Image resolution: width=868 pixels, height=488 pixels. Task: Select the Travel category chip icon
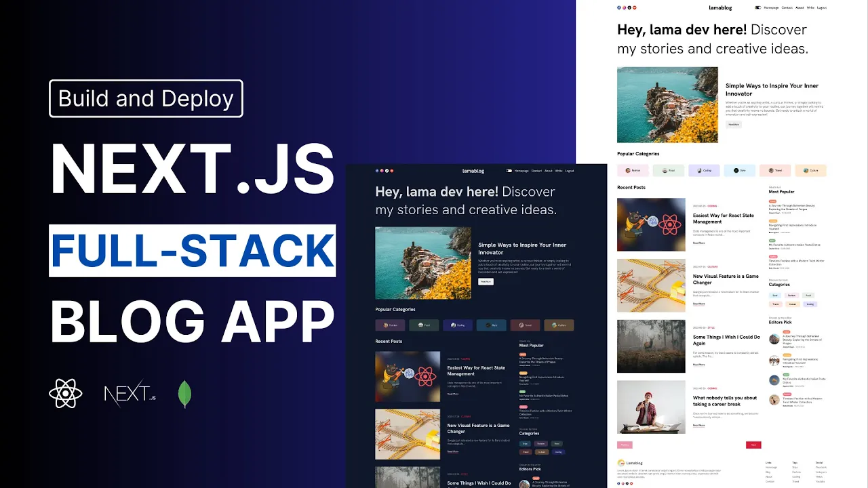click(x=771, y=170)
